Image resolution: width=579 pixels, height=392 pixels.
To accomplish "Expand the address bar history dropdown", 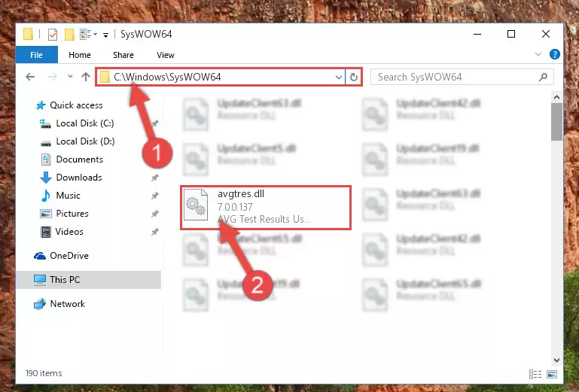I will click(x=339, y=77).
